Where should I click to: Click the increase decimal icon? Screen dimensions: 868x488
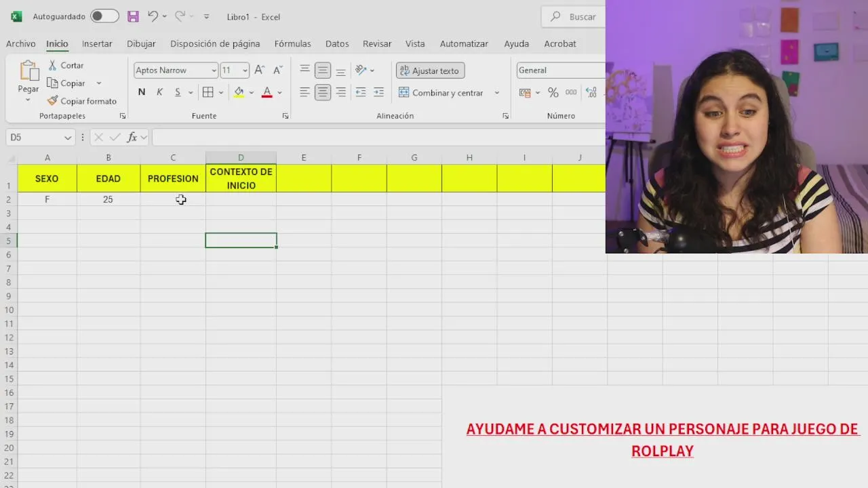[x=591, y=92]
